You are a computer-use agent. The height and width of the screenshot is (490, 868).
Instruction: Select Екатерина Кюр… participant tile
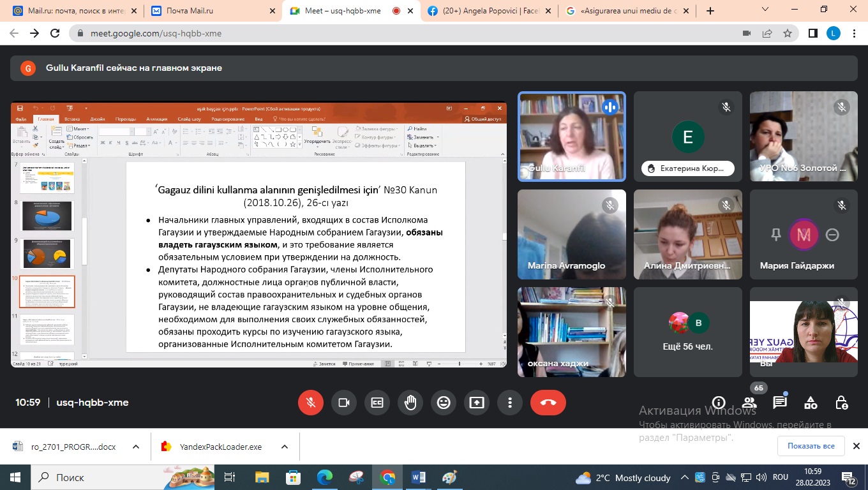[688, 136]
